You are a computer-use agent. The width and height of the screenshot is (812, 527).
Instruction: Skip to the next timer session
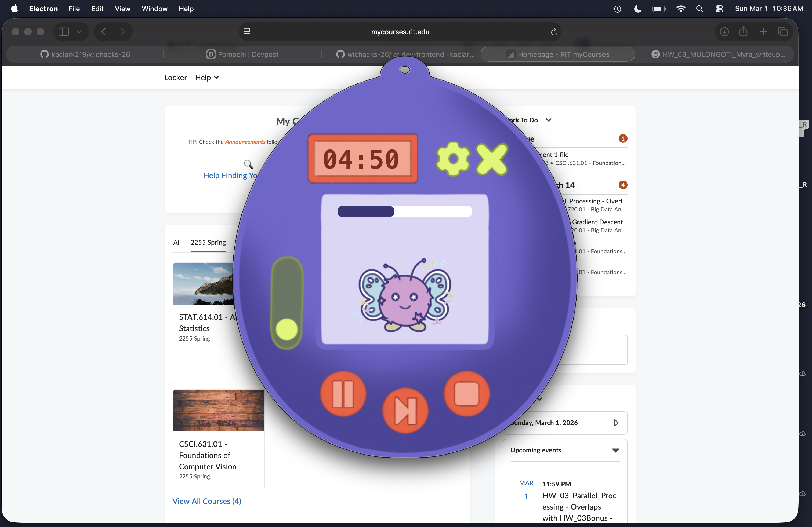(x=405, y=411)
